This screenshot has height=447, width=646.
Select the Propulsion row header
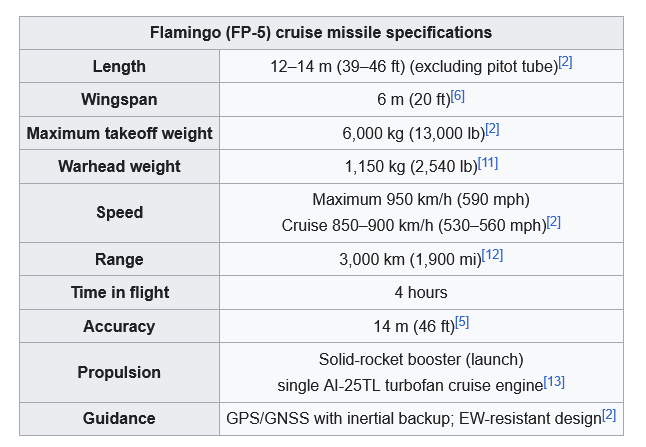(119, 372)
